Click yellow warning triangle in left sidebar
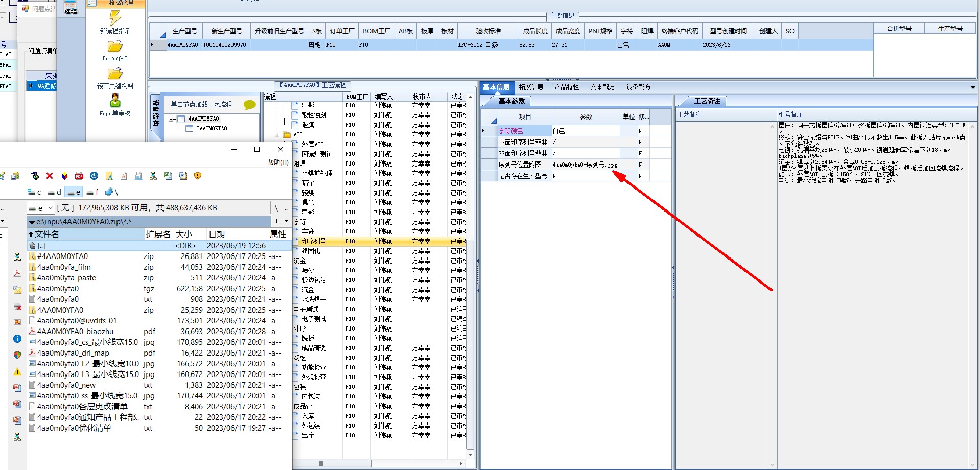The height and width of the screenshot is (470, 980). click(17, 371)
